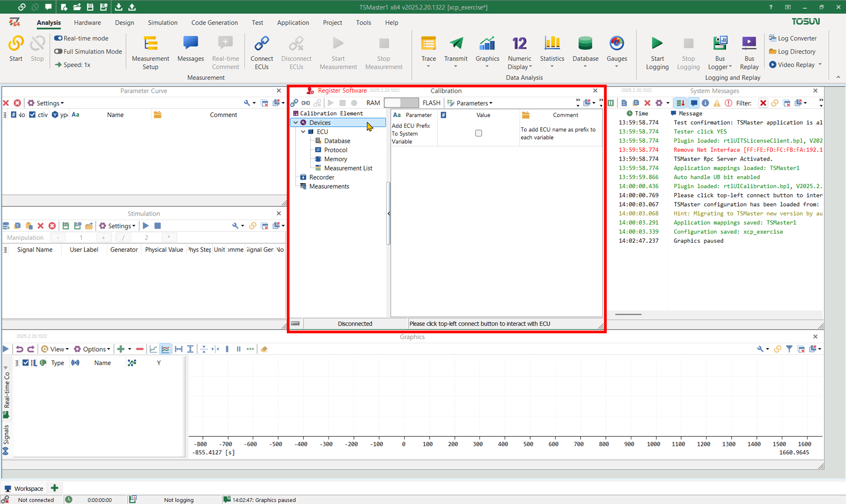Image resolution: width=846 pixels, height=504 pixels.
Task: Collapse the Devices tree node
Action: coord(296,123)
